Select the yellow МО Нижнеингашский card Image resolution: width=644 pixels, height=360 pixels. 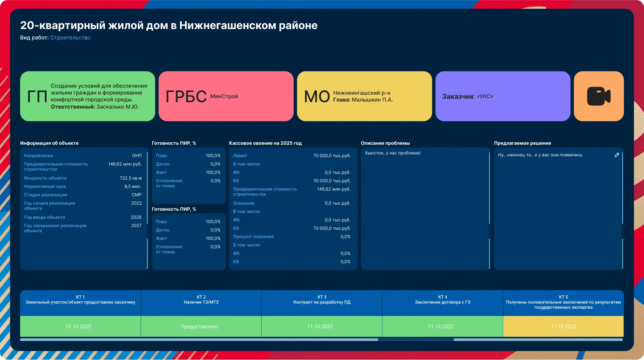click(364, 97)
